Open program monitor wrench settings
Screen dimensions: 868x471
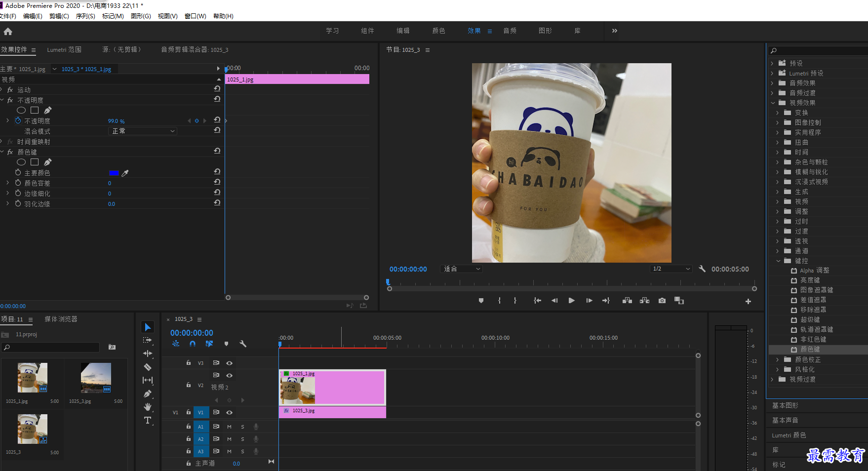[702, 269]
